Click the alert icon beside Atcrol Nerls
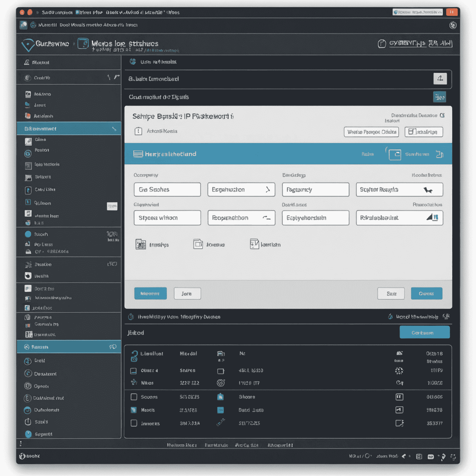 tap(138, 131)
